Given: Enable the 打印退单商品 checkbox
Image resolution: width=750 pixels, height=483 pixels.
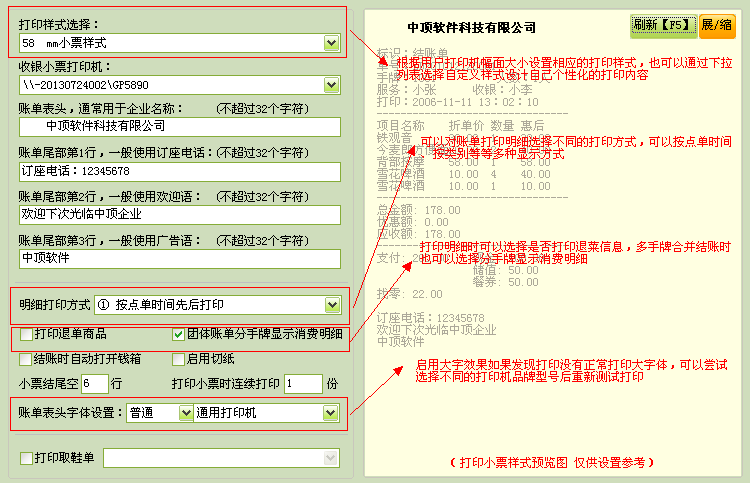Looking at the screenshot, I should pos(26,334).
